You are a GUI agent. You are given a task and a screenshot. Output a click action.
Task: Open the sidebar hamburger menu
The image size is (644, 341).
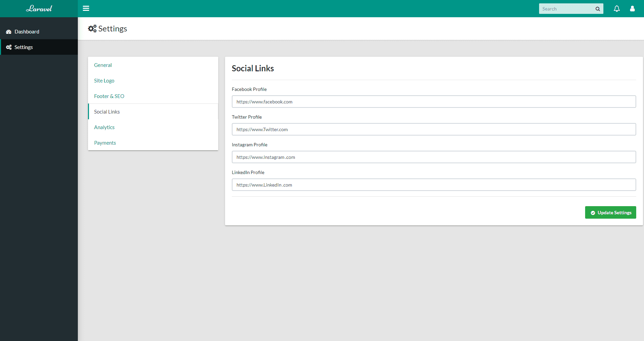86,8
